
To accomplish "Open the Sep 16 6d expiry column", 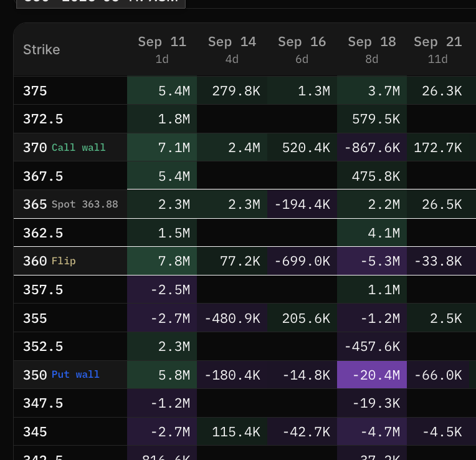I will [x=302, y=49].
